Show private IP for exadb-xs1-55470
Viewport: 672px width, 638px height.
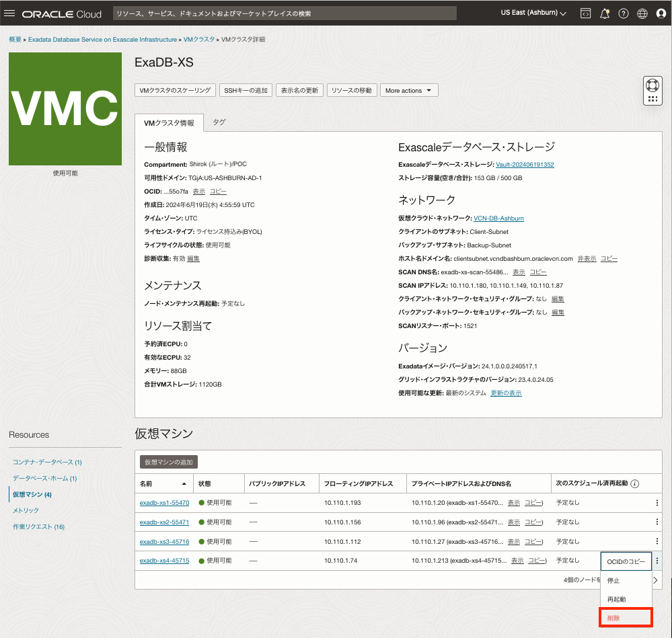click(514, 503)
